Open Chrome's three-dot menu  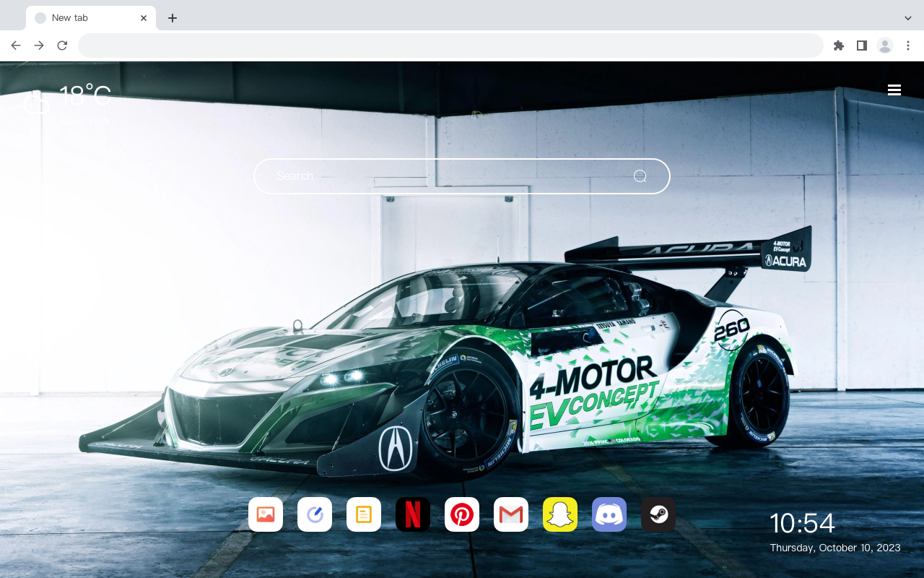[908, 46]
